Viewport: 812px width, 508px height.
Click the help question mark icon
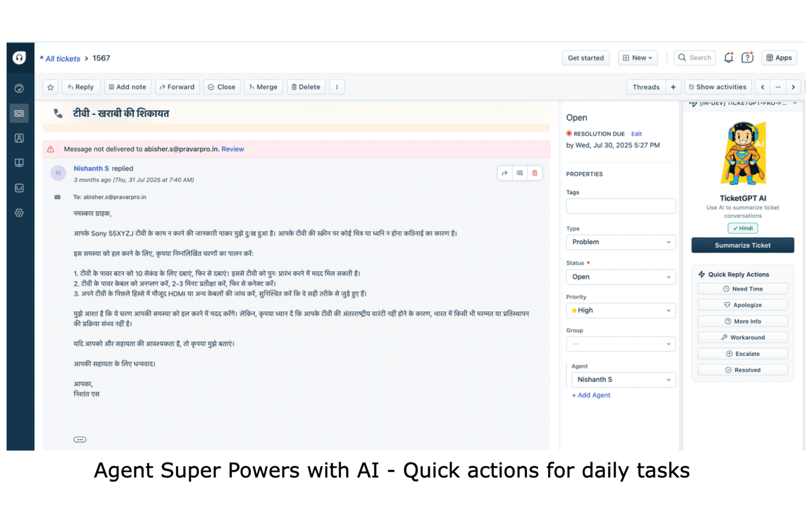pos(747,58)
